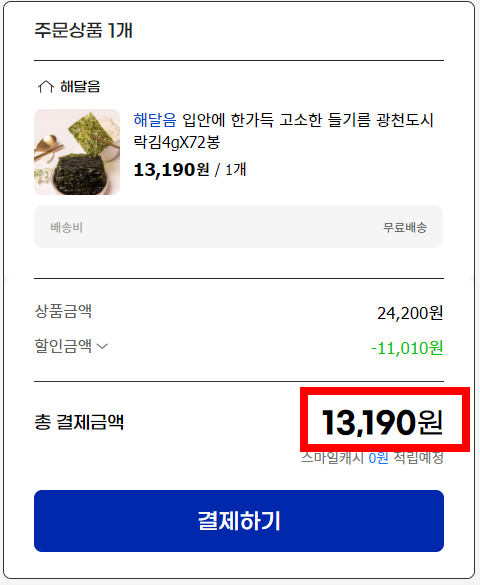The width and height of the screenshot is (480, 585).
Task: Click the 주문상품 1개 header
Action: [x=84, y=30]
